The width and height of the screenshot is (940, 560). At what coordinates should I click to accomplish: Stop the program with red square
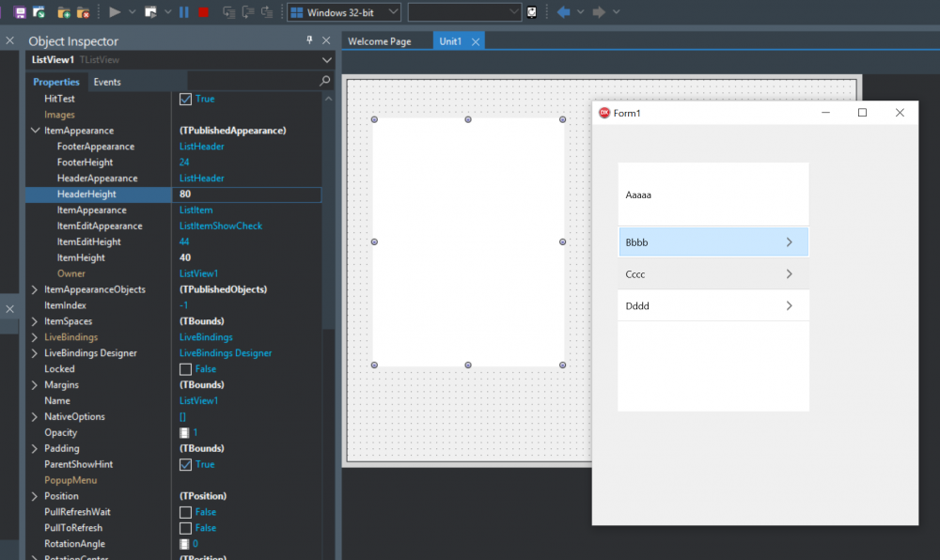[x=203, y=12]
